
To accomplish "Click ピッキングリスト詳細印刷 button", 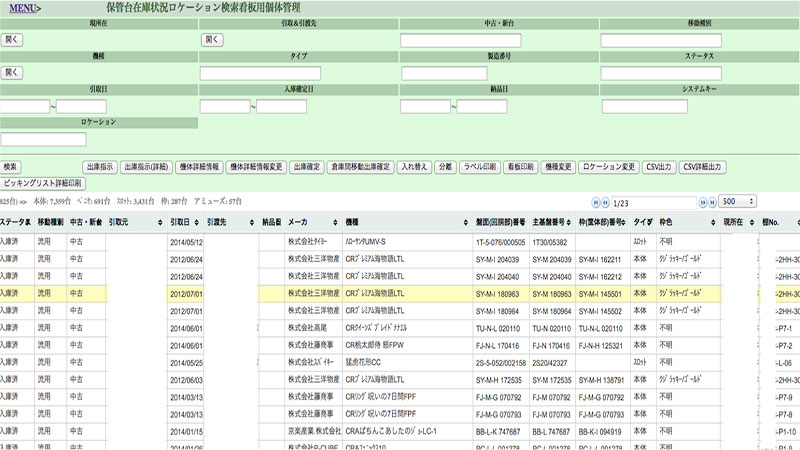I will pos(43,183).
